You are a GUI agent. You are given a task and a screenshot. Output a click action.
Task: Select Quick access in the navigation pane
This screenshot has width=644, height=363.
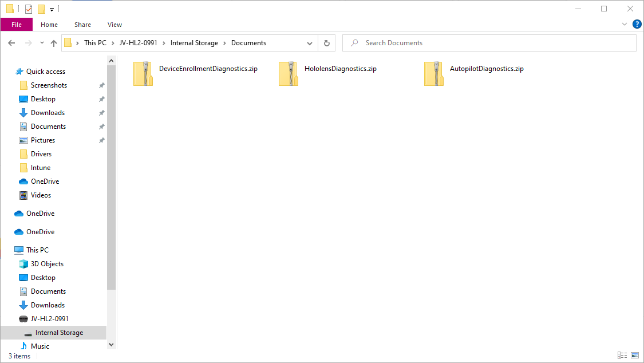[46, 72]
